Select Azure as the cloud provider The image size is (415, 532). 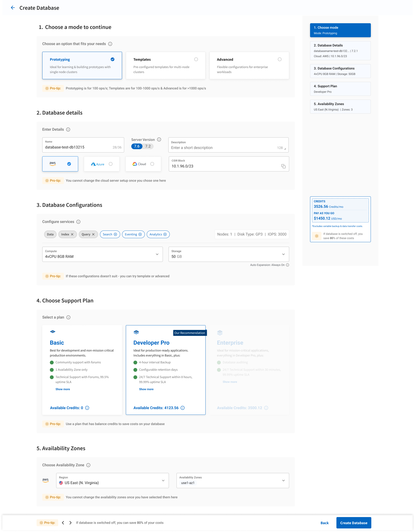(x=110, y=164)
